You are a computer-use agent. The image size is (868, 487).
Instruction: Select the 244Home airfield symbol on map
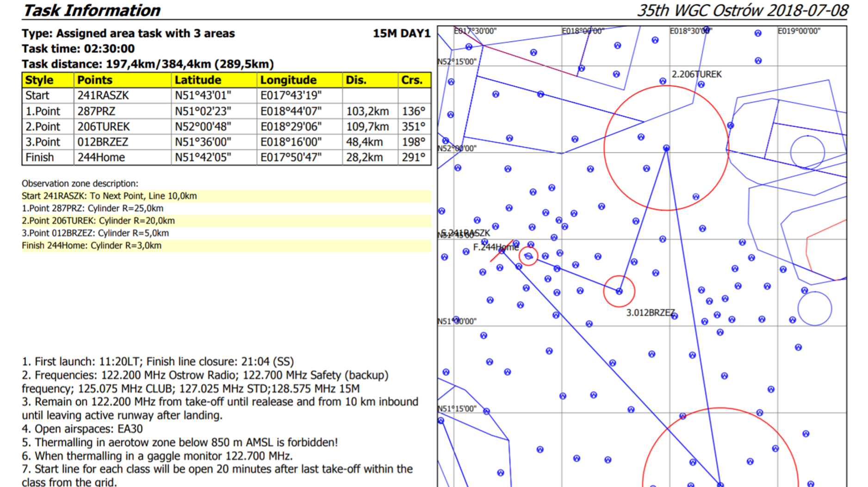(528, 256)
